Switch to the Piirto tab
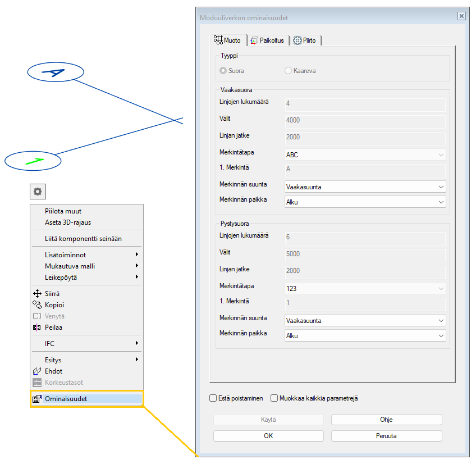476x464 pixels. coord(305,40)
